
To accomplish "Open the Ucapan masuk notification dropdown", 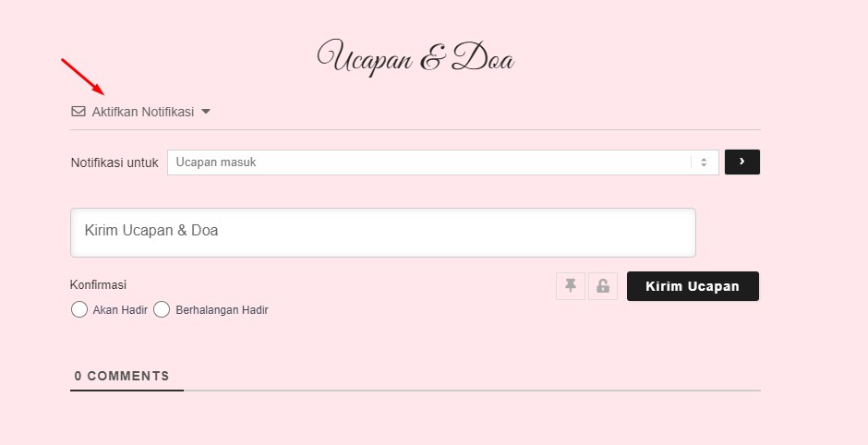I will [443, 162].
